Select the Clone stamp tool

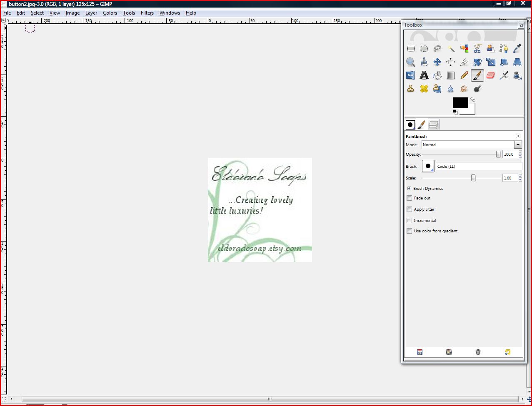pos(411,89)
